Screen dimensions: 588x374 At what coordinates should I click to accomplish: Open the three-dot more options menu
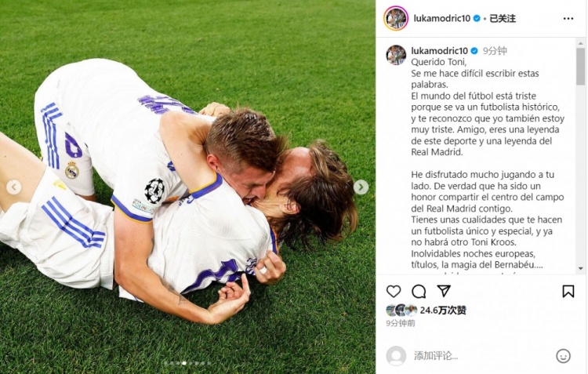pos(568,18)
